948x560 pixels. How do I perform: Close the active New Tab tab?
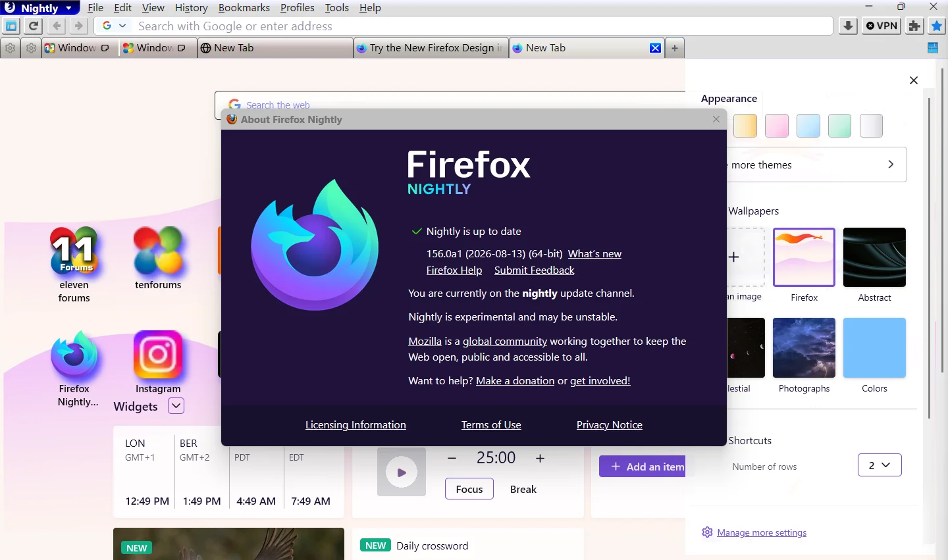pos(655,48)
